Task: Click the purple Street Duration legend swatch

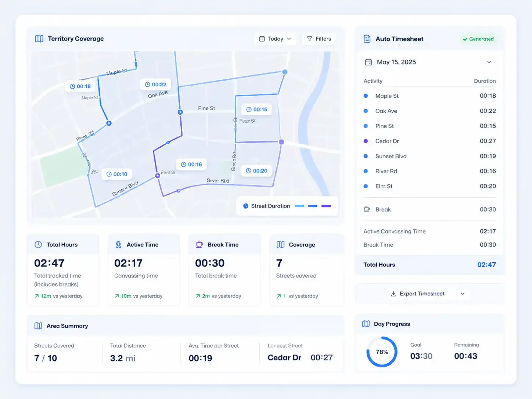Action: (x=326, y=206)
